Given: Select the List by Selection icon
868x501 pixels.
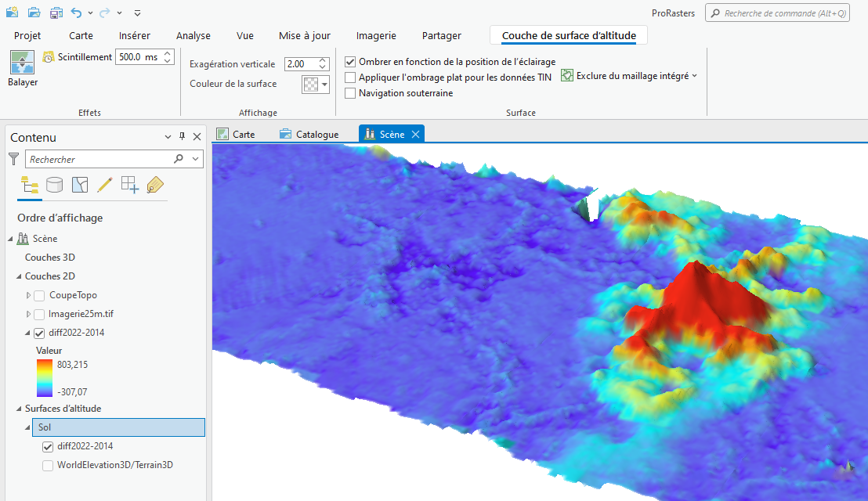Looking at the screenshot, I should click(80, 185).
